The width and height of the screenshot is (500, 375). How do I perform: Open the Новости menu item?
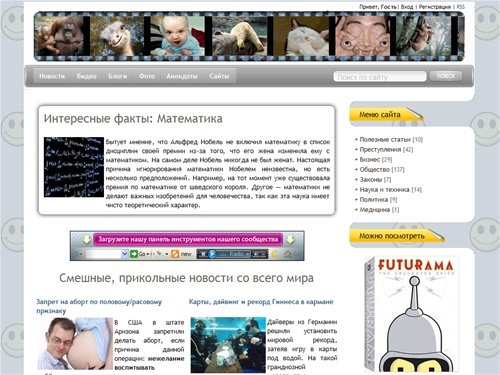point(52,76)
